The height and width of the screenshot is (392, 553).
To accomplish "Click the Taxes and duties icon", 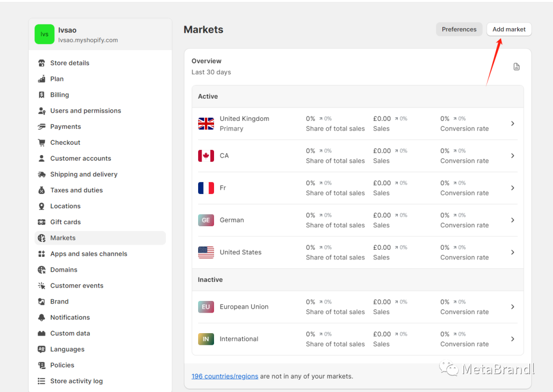I will click(41, 190).
